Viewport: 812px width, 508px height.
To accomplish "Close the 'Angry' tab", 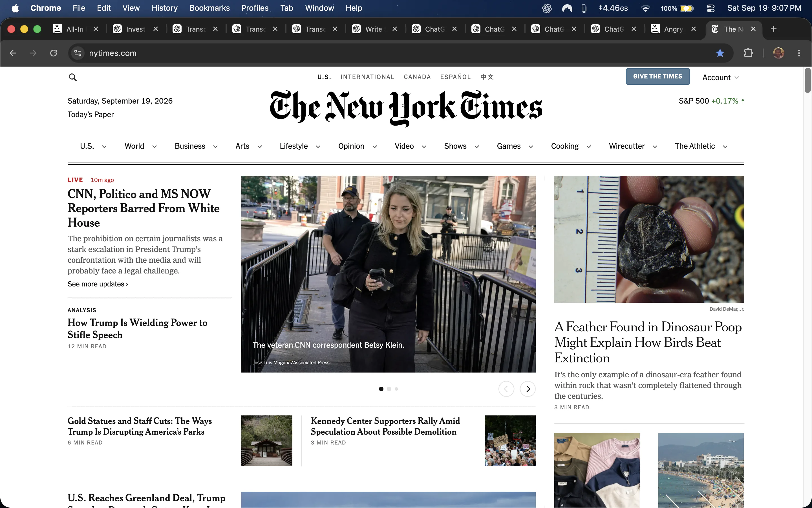I will click(694, 29).
